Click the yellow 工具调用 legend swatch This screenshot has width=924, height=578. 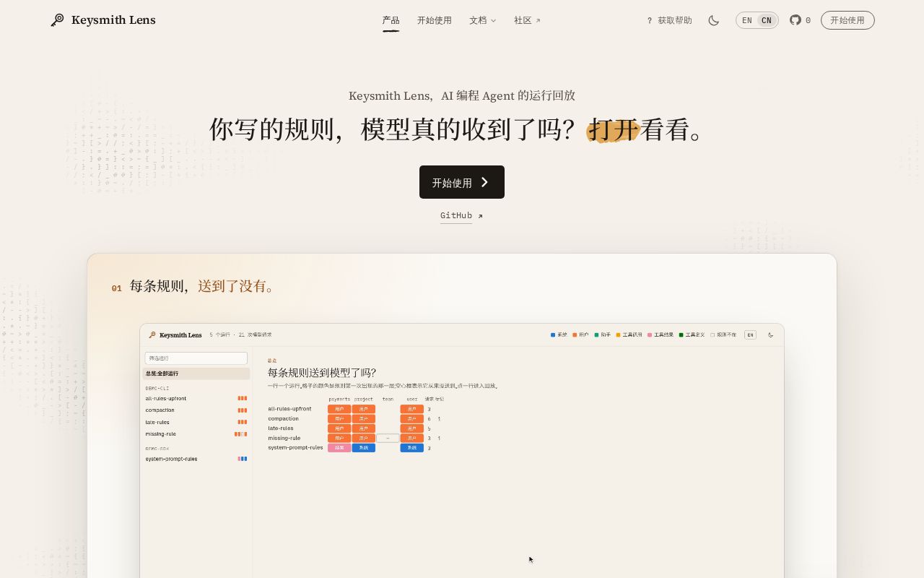619,335
